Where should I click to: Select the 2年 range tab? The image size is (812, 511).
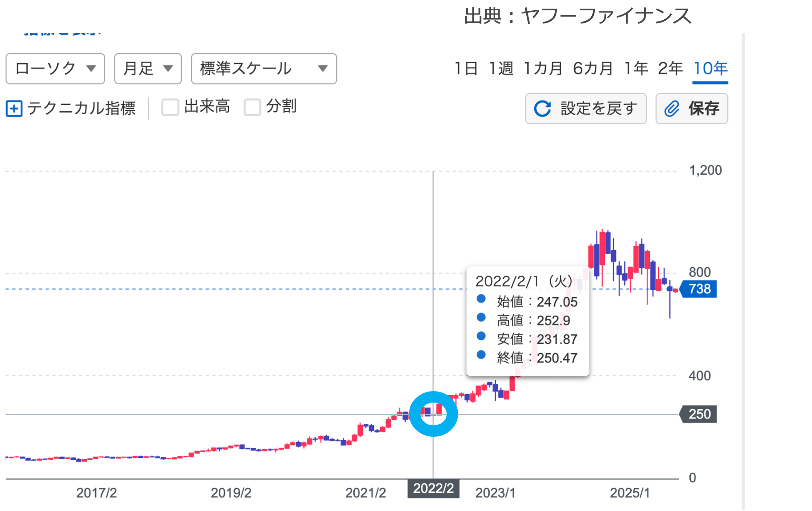pos(670,69)
